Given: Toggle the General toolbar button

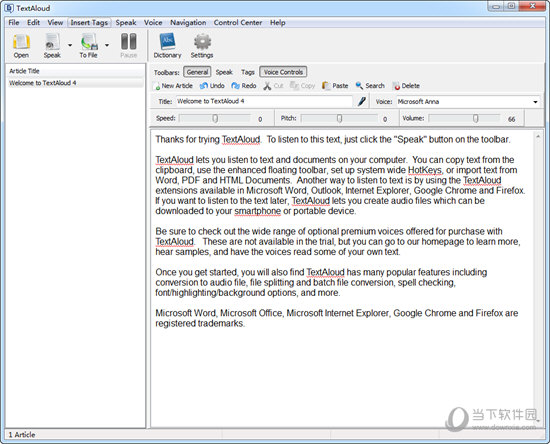Looking at the screenshot, I should coord(197,72).
